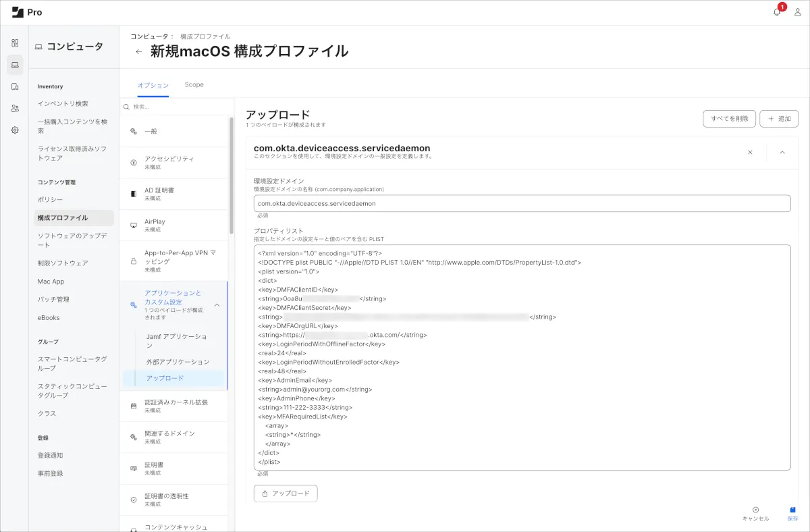810x532 pixels.
Task: Open スマートコンピュータグループ in sidebar
Action: pos(73,364)
